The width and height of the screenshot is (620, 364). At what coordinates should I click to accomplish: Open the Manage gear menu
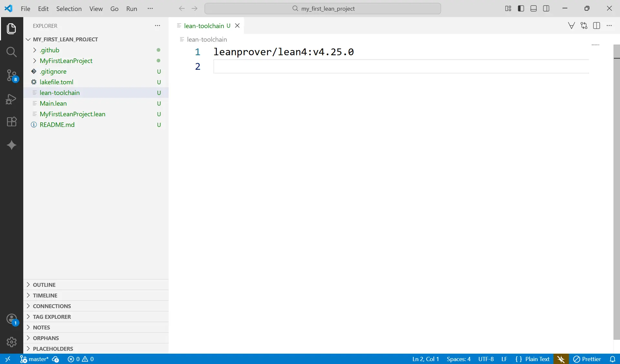11,342
